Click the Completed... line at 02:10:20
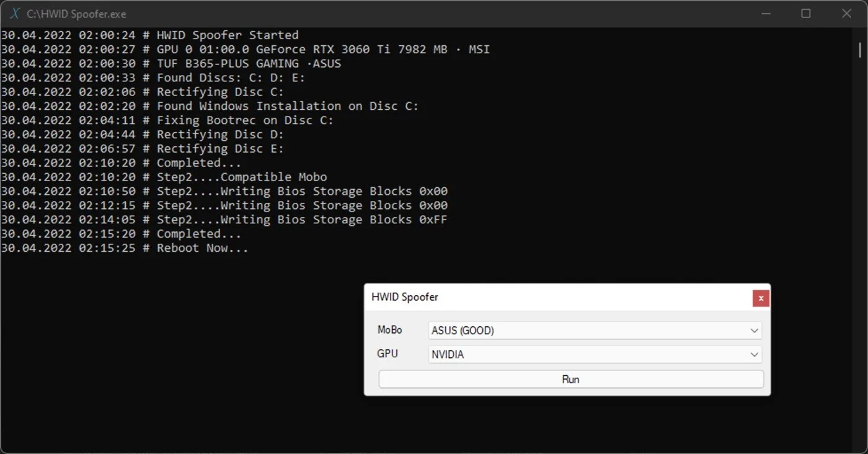 tap(121, 163)
